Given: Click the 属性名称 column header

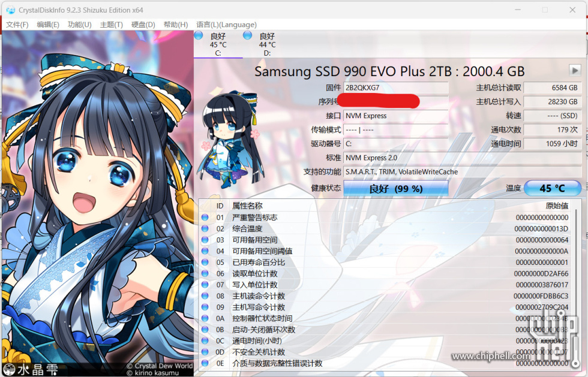Looking at the screenshot, I should point(247,206).
